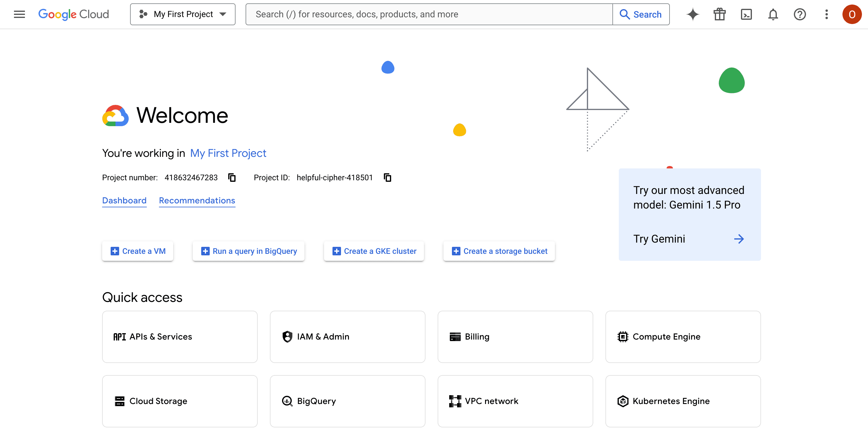Click the Gemini 1.5 Pro promo heading
This screenshot has width=868, height=442.
click(x=689, y=197)
